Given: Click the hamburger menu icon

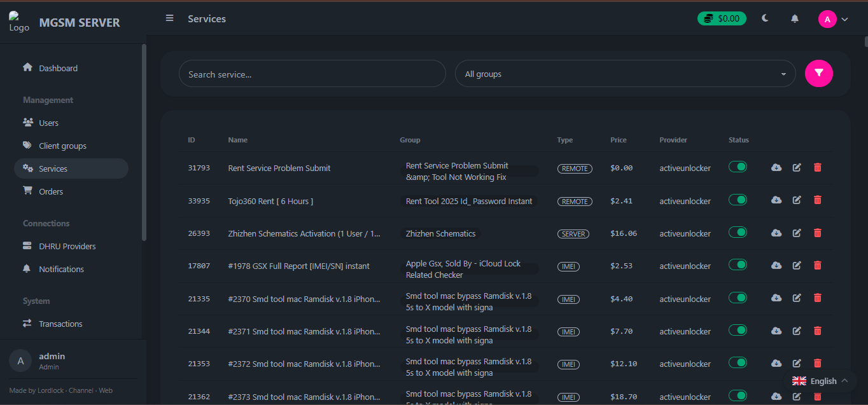Looking at the screenshot, I should click(x=169, y=18).
